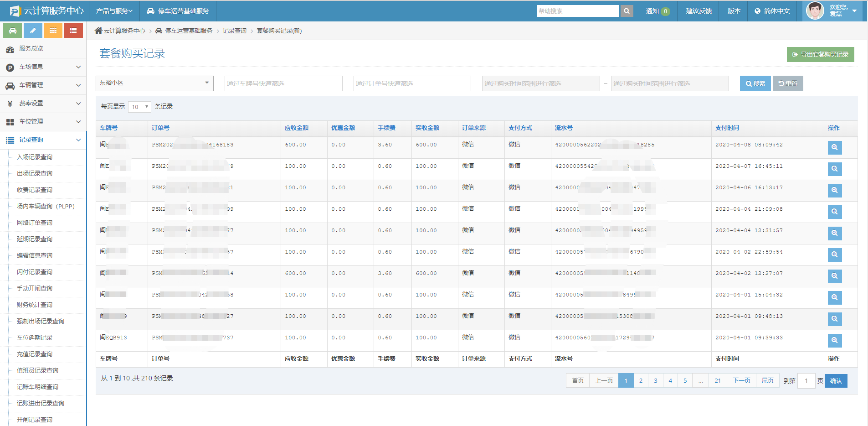
Task: Open 入场记录查询 in the sidebar
Action: point(35,157)
